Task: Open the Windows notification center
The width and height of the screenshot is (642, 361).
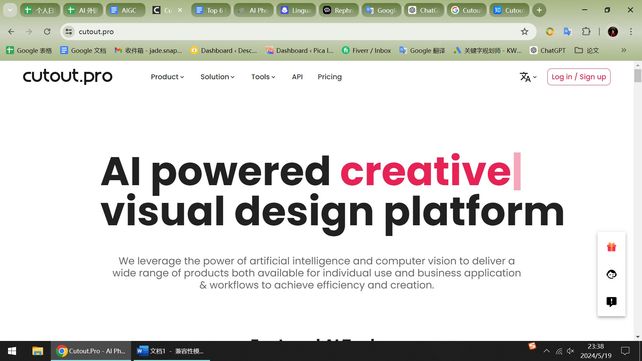Action: click(625, 351)
